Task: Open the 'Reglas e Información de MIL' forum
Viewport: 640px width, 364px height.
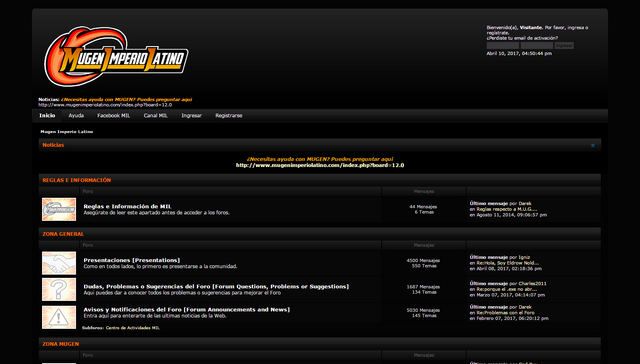Action: pos(127,206)
